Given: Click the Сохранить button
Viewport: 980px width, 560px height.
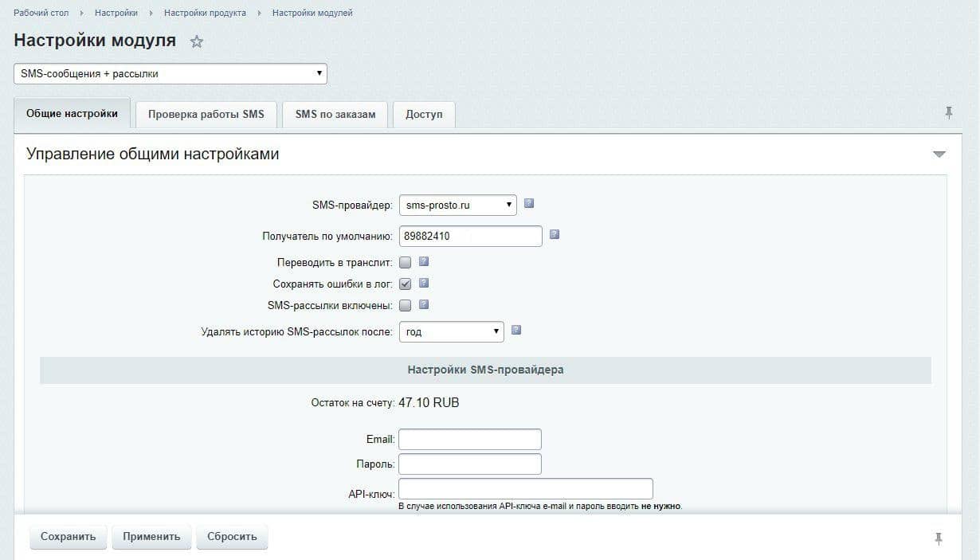Looking at the screenshot, I should [69, 536].
